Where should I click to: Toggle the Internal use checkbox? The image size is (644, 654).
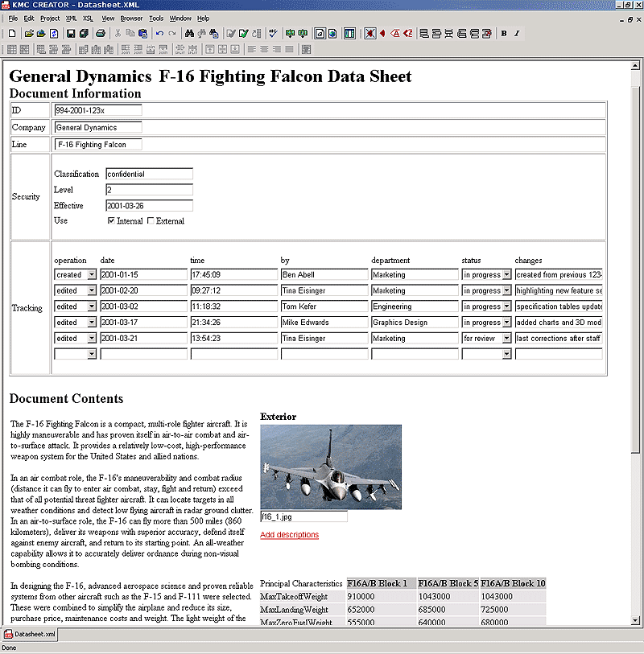(x=111, y=220)
